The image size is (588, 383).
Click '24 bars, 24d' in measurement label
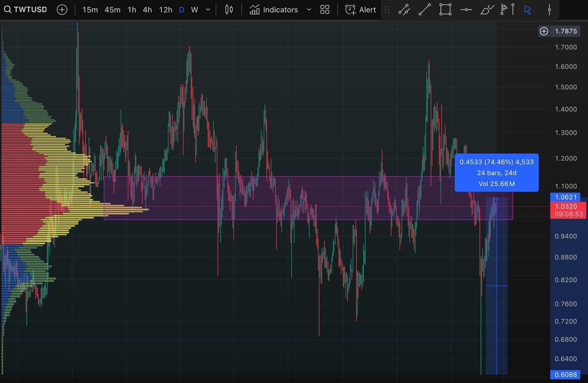[497, 173]
